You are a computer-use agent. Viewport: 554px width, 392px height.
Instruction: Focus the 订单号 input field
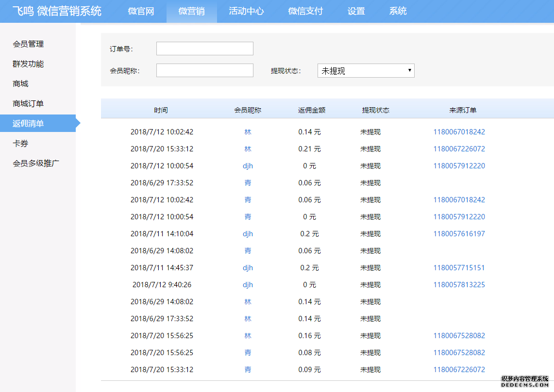pos(205,49)
